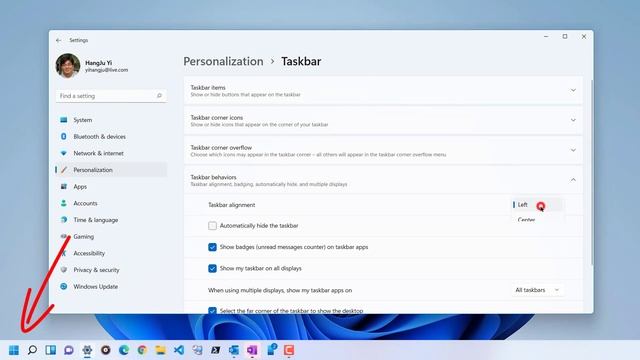Uncheck Show my taskbar on all displays
Screen dimensions: 640x360
point(212,268)
